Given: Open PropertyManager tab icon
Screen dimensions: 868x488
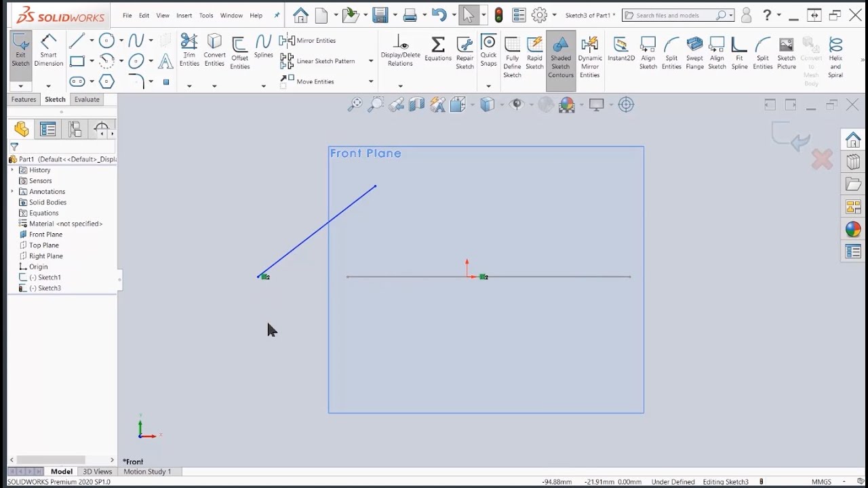Looking at the screenshot, I should pos(47,129).
